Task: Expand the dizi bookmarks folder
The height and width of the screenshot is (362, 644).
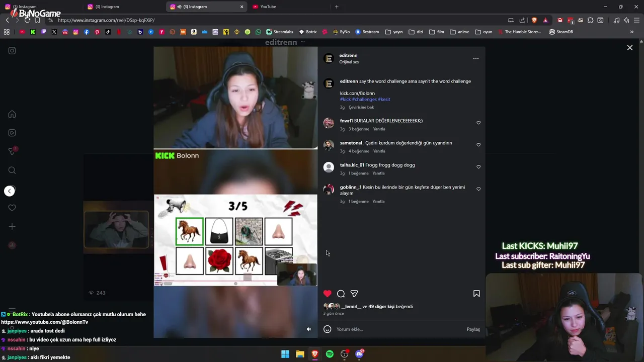Action: tap(416, 32)
